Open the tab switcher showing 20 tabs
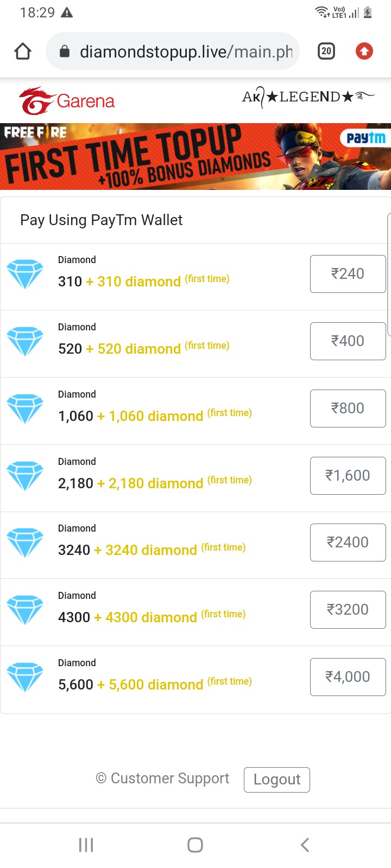 pyautogui.click(x=326, y=52)
